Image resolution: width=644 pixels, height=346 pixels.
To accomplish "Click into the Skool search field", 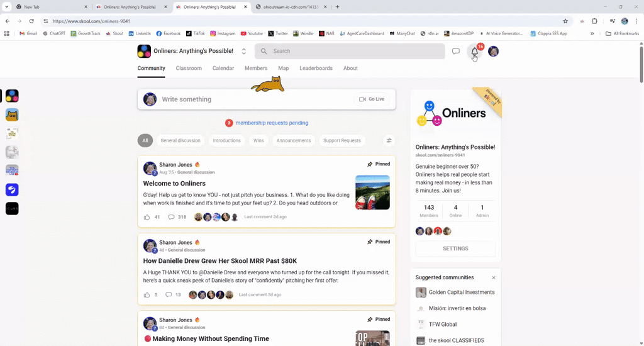I will pos(350,52).
